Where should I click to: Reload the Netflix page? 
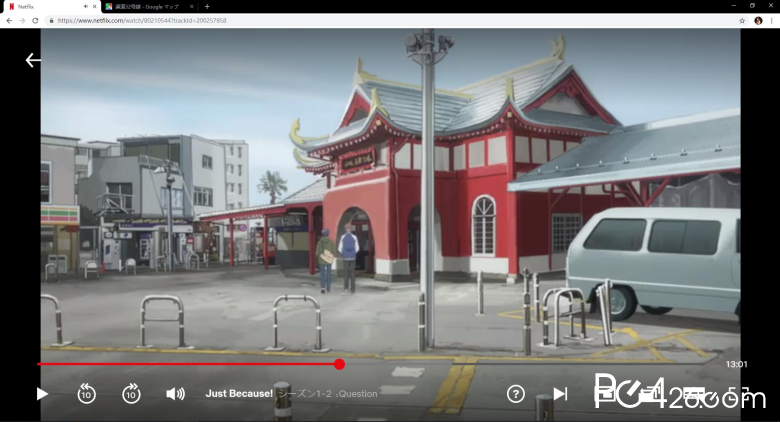(x=35, y=20)
